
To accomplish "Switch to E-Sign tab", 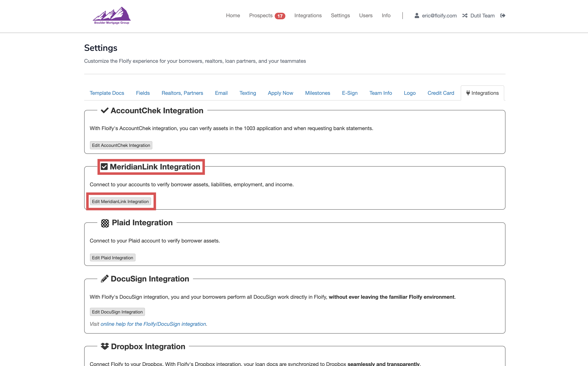I will (350, 93).
